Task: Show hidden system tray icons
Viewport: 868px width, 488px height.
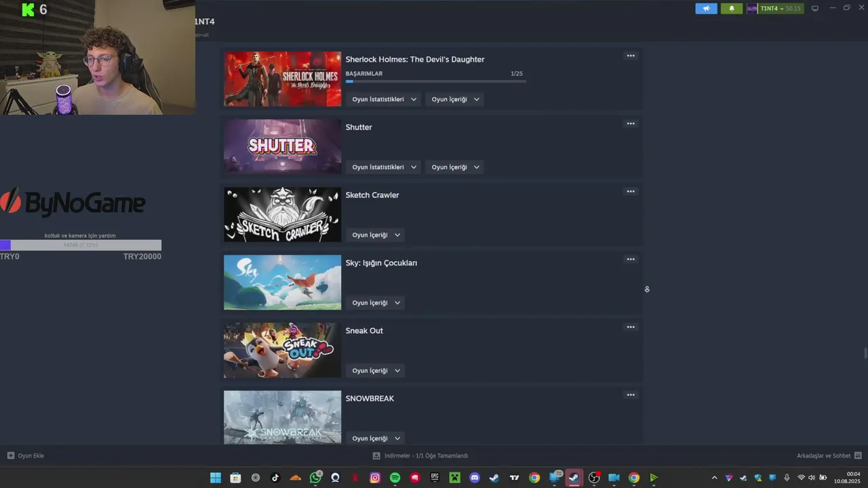Action: pyautogui.click(x=714, y=478)
